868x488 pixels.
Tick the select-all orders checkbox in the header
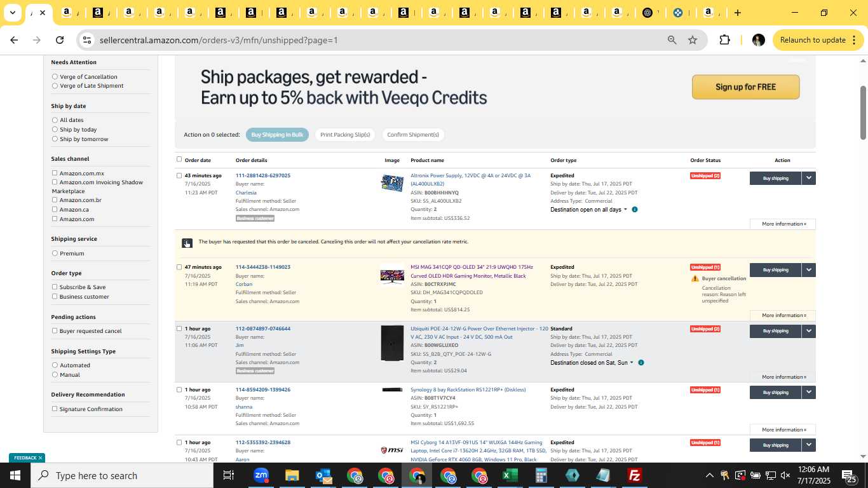click(x=179, y=159)
